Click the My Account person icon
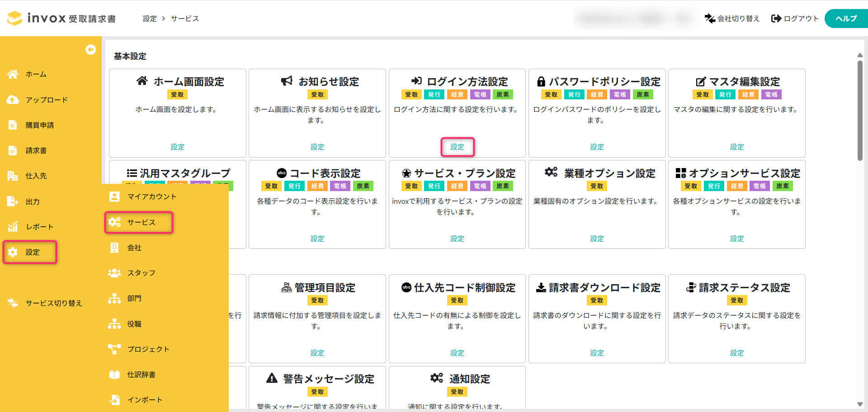The height and width of the screenshot is (412, 868). tap(114, 197)
